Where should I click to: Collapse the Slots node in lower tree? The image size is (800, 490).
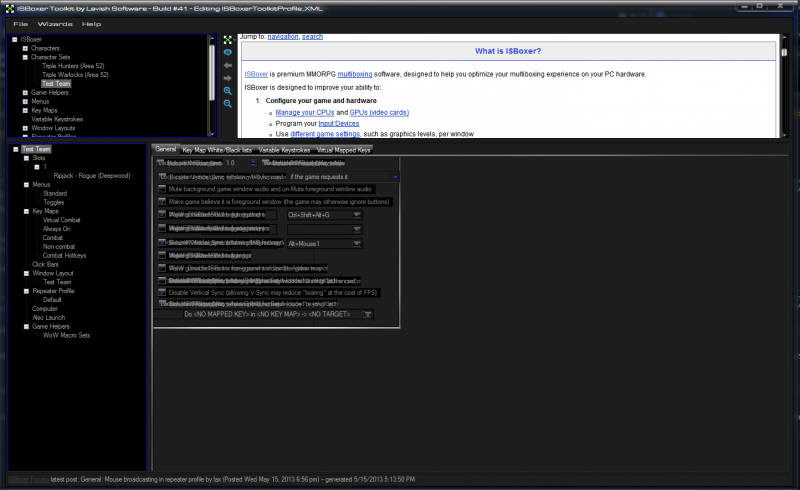26,158
